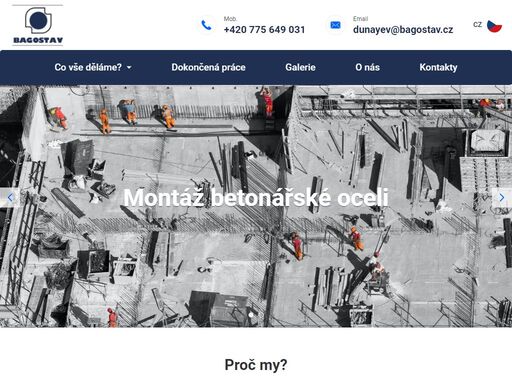
Task: Click the 'Proč my?' heading
Action: click(x=256, y=365)
